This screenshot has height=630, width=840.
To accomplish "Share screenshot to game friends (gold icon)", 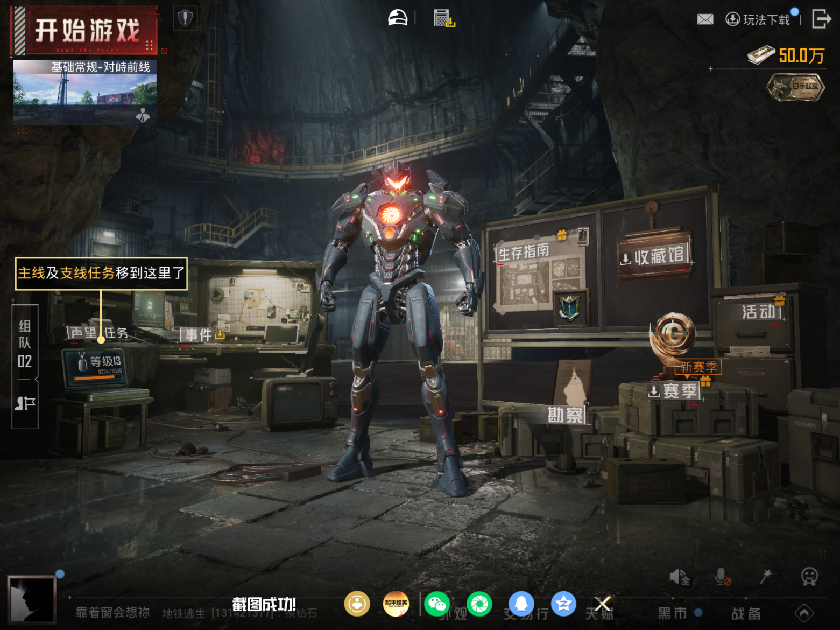I will [x=357, y=604].
